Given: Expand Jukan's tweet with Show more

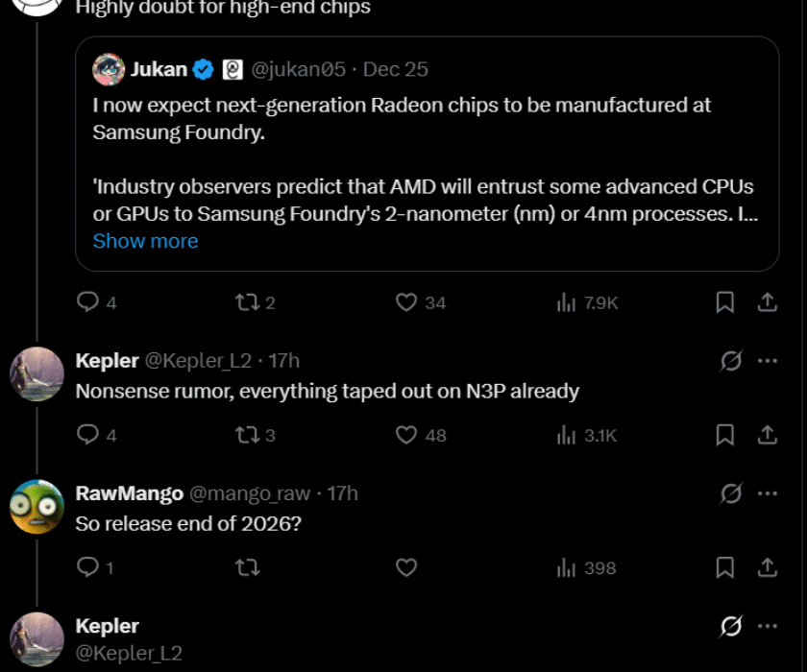Looking at the screenshot, I should coord(145,241).
